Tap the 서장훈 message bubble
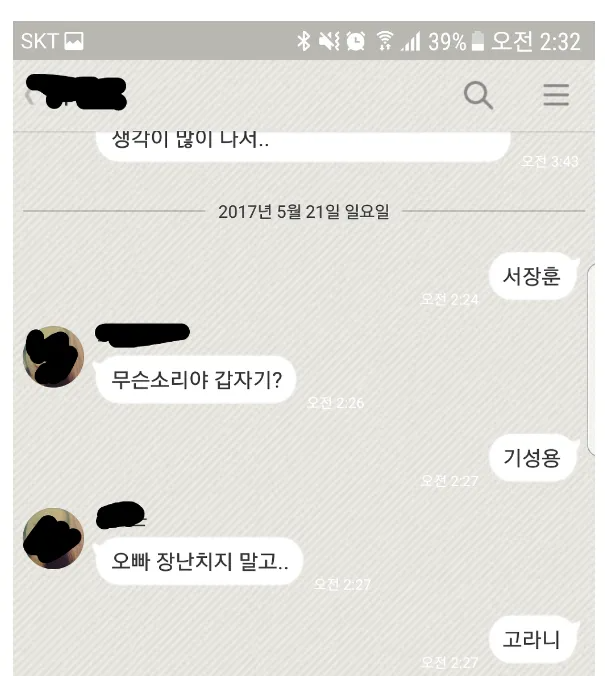 [x=533, y=276]
